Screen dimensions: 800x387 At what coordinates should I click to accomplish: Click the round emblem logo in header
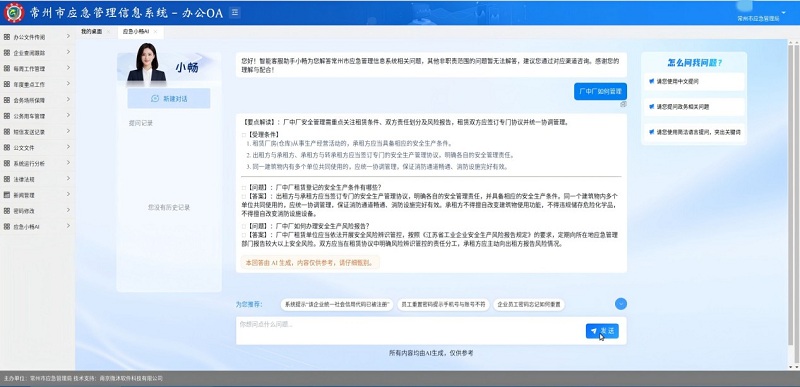tap(14, 13)
